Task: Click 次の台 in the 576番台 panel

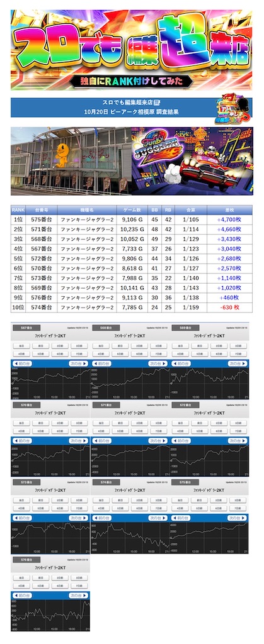Action: coord(78,595)
